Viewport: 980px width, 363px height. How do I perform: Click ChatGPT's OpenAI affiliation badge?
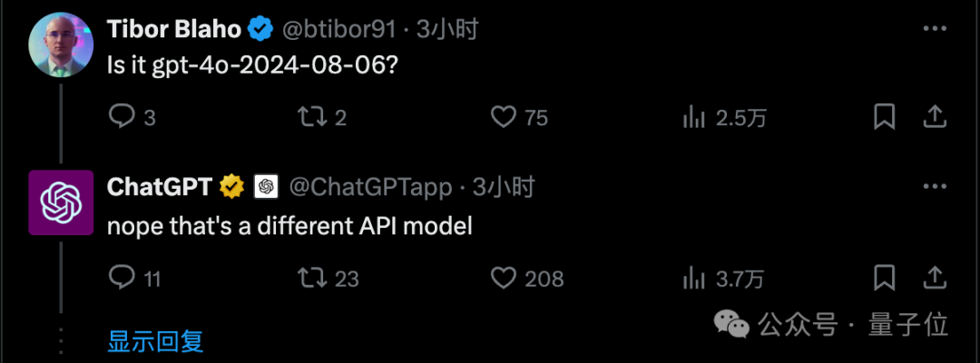point(266,187)
